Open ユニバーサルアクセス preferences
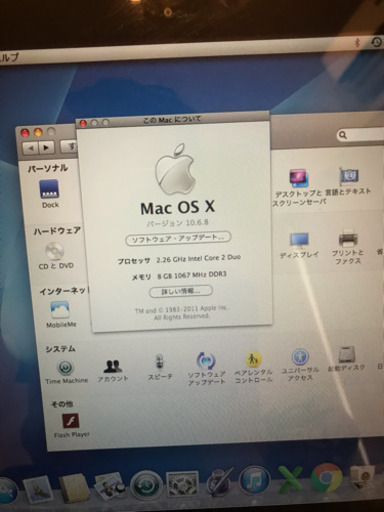Viewport: 384px width, 512px height. tap(300, 365)
